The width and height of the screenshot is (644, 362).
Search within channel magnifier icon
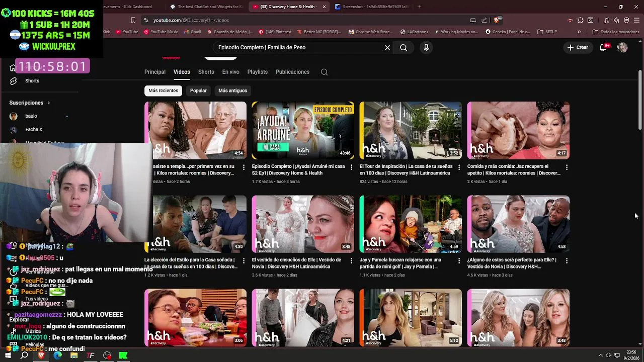(324, 72)
